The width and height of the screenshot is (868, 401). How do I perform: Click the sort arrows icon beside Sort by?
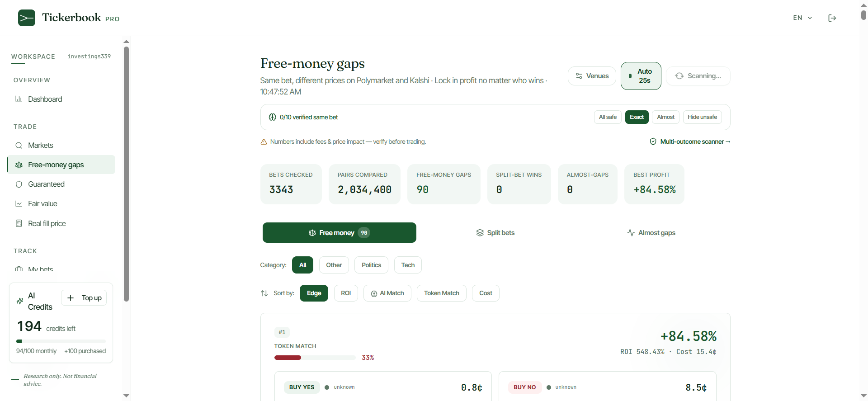(x=264, y=293)
